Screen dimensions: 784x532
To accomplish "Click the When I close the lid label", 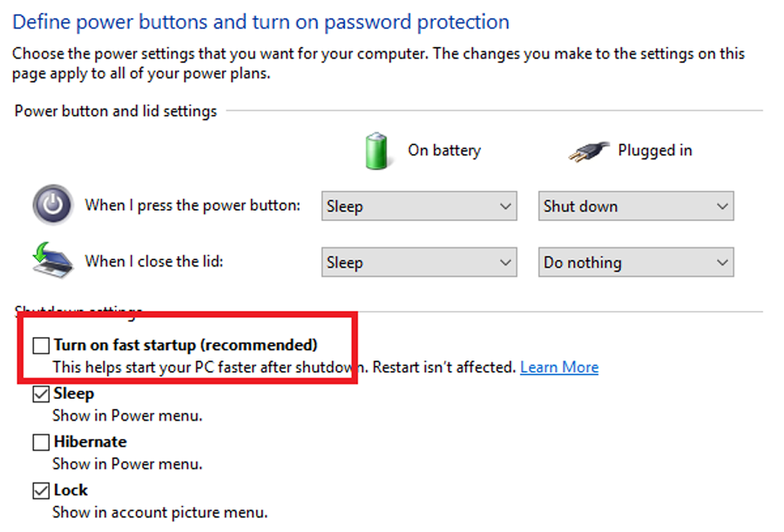I will (x=154, y=261).
